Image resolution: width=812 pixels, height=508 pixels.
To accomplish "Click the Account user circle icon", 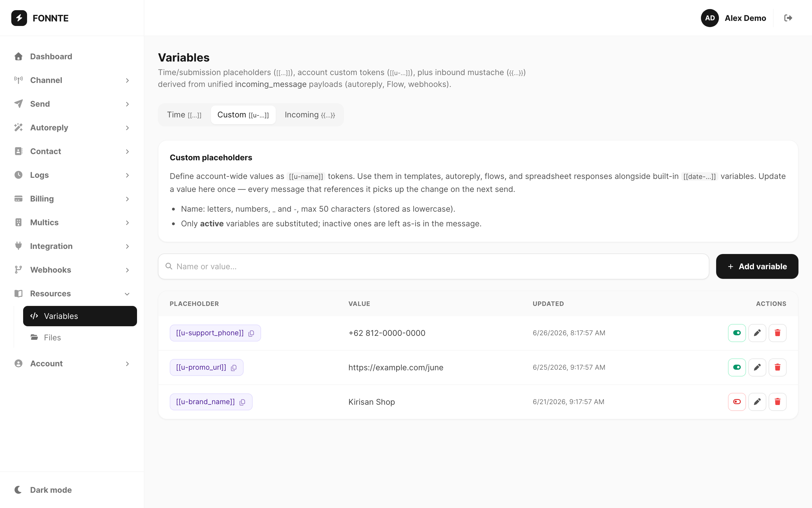I will tap(18, 364).
